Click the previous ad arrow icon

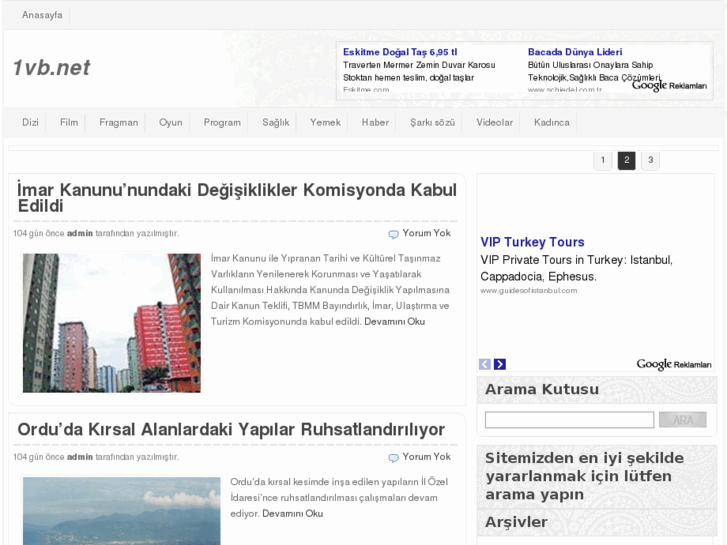coord(485,365)
